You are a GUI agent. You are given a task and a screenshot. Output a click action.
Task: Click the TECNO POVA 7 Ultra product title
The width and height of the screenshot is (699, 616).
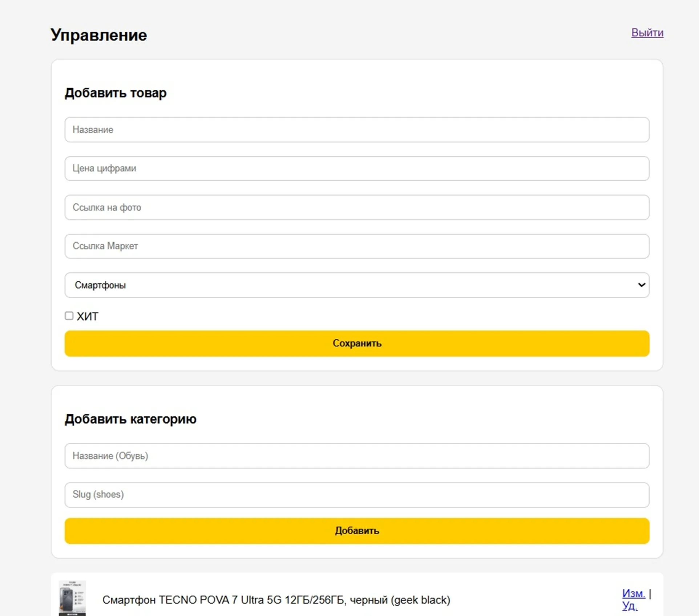pos(276,600)
